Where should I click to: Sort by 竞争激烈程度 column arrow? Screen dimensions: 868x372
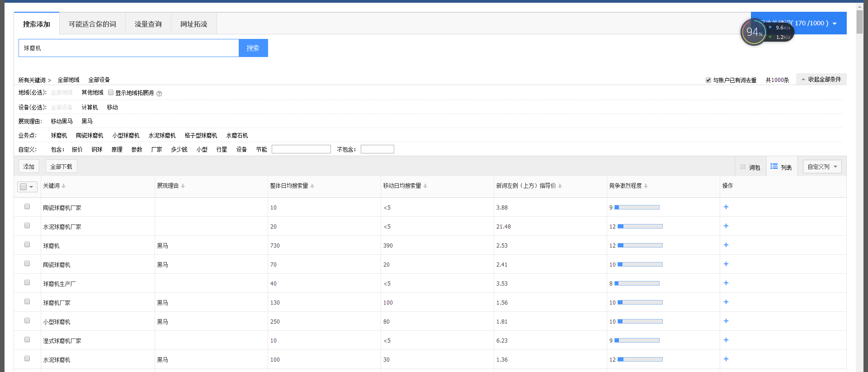coord(646,186)
